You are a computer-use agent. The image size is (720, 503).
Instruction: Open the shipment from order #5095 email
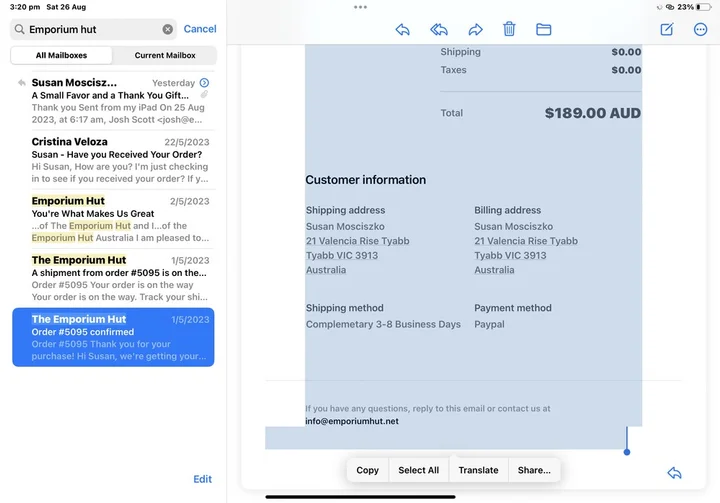pos(113,278)
